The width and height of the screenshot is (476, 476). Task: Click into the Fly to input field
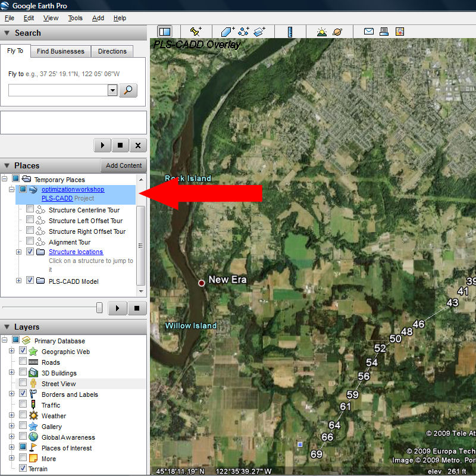click(58, 90)
